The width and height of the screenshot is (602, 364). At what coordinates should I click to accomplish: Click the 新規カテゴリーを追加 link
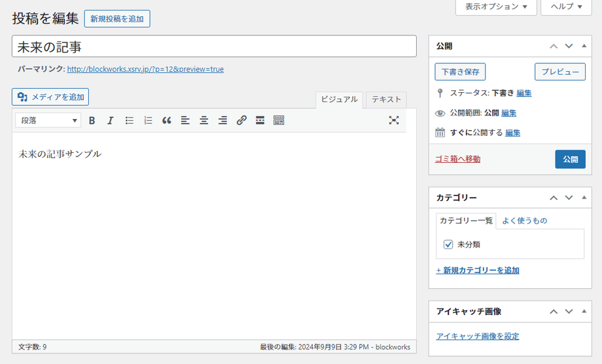point(478,271)
